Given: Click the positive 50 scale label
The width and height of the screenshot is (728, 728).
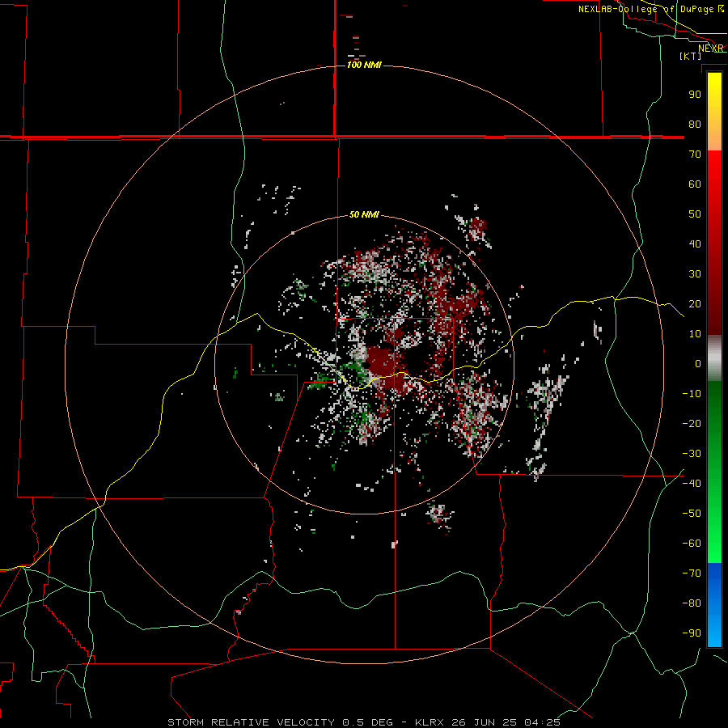Looking at the screenshot, I should (x=695, y=214).
